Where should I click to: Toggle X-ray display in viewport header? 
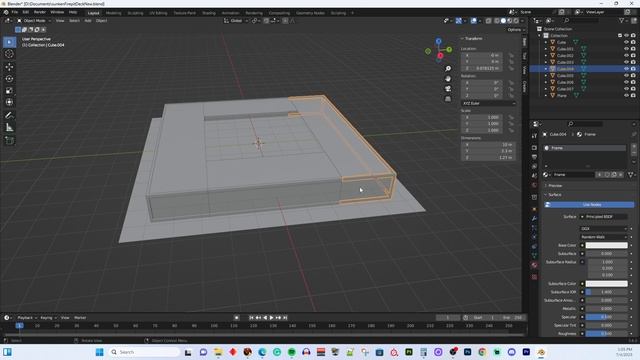coord(488,21)
